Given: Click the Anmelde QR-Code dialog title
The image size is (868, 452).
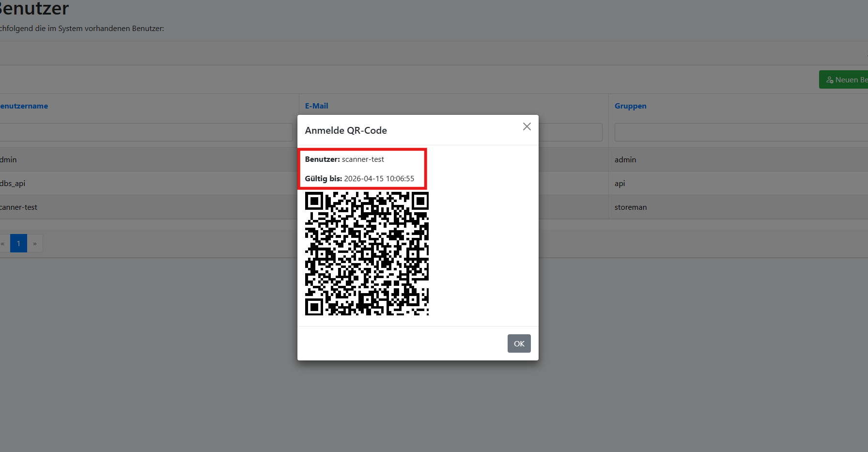Looking at the screenshot, I should 346,130.
